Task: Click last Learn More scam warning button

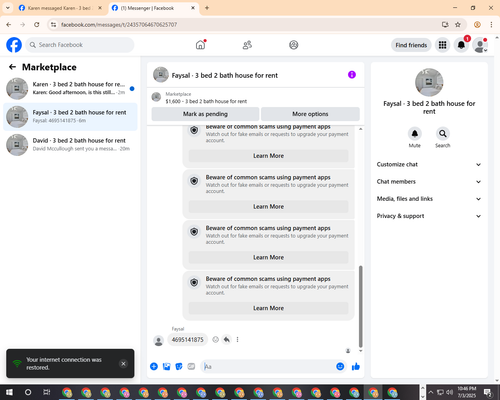Action: (x=269, y=308)
